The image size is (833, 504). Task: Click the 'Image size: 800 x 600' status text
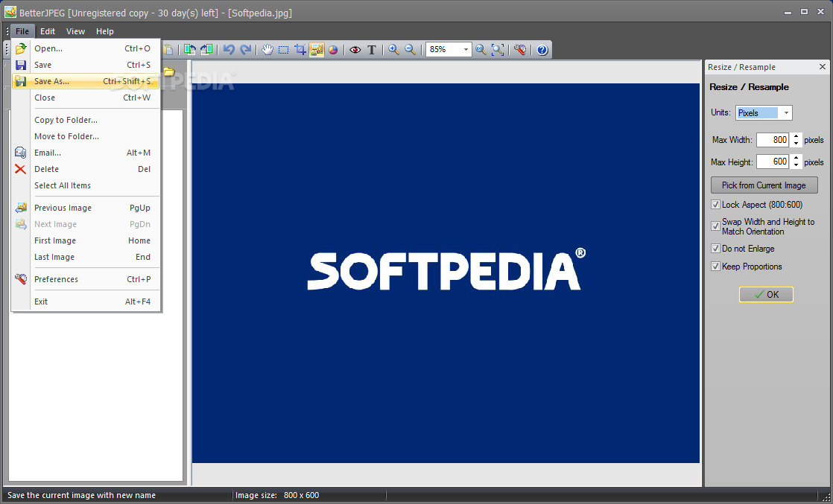[277, 495]
